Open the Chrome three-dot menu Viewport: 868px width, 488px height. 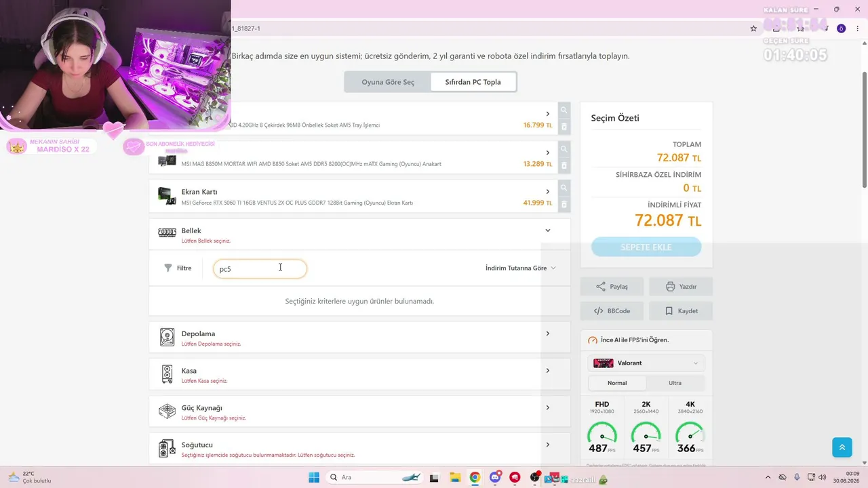pos(858,28)
